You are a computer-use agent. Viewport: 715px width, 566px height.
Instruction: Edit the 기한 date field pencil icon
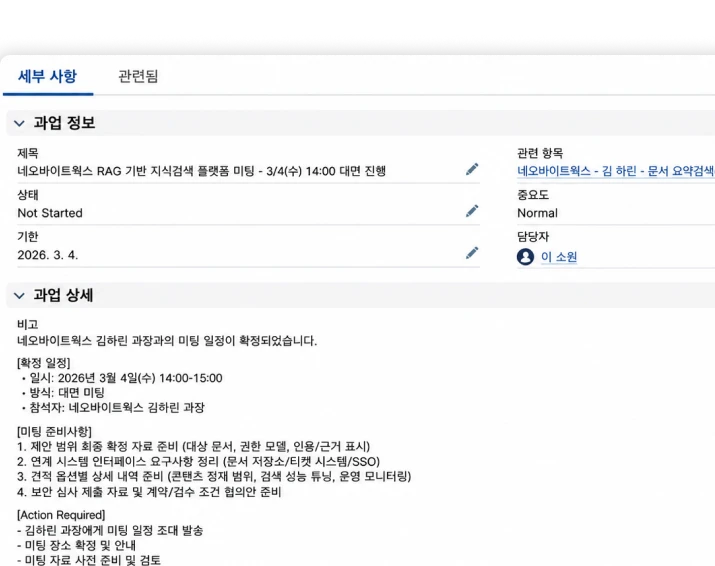[x=472, y=253]
